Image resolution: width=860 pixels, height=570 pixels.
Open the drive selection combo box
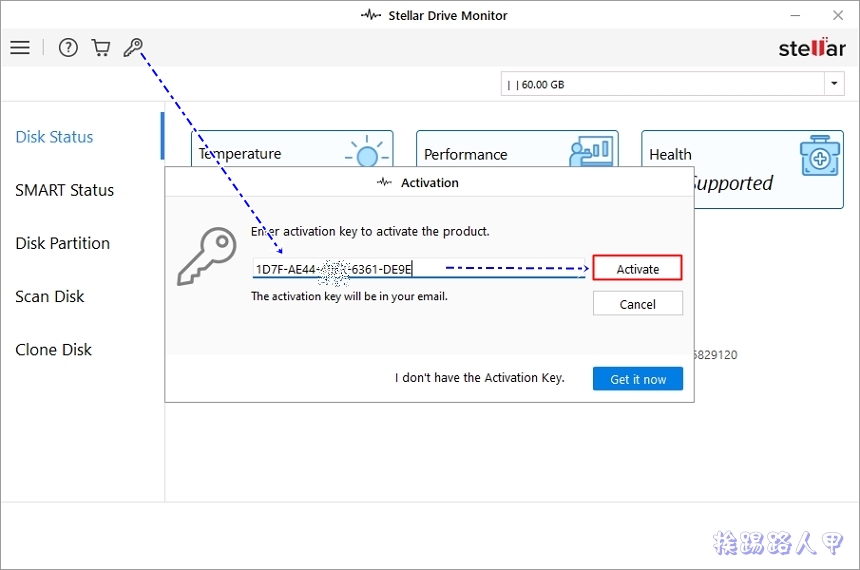[672, 84]
